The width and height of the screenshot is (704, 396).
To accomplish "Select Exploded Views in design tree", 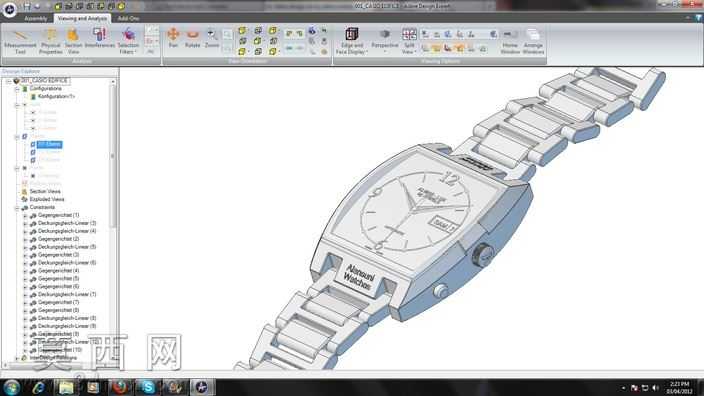I will tap(47, 199).
